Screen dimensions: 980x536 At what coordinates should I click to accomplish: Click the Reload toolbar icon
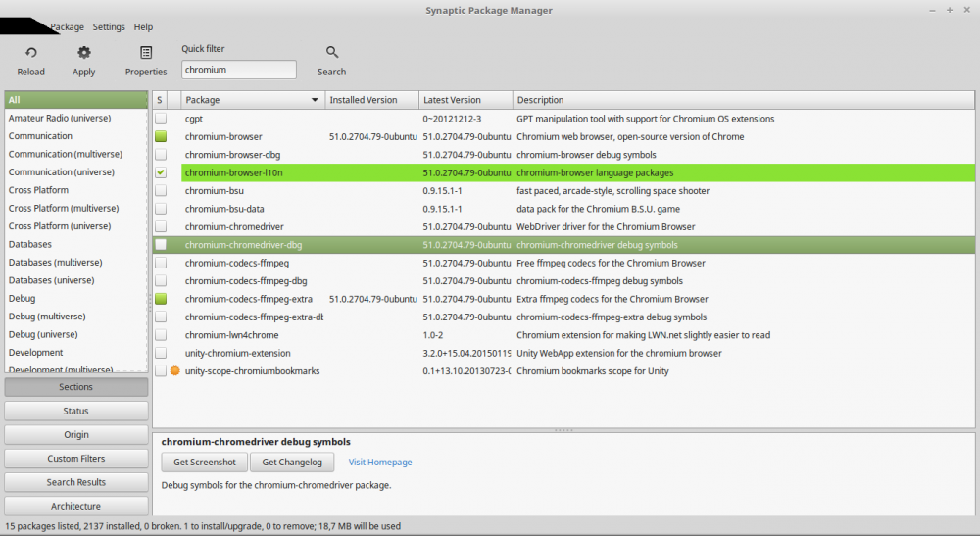(30, 53)
